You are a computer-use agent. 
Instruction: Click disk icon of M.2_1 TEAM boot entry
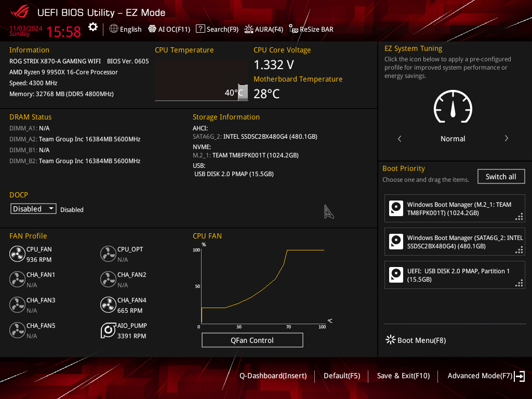click(396, 208)
